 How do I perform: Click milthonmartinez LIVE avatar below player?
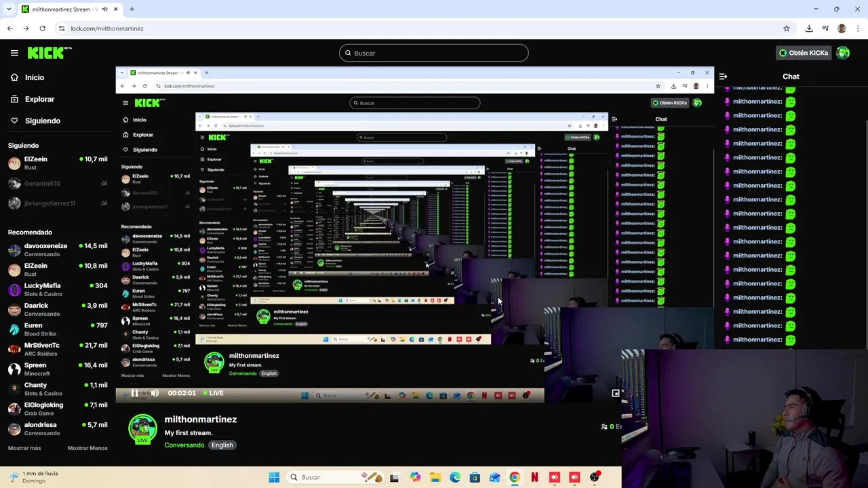point(142,430)
